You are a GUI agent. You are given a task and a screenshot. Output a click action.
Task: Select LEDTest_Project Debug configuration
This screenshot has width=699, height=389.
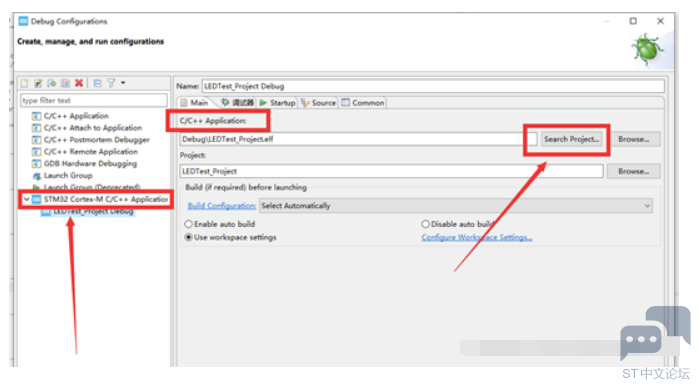pyautogui.click(x=93, y=211)
